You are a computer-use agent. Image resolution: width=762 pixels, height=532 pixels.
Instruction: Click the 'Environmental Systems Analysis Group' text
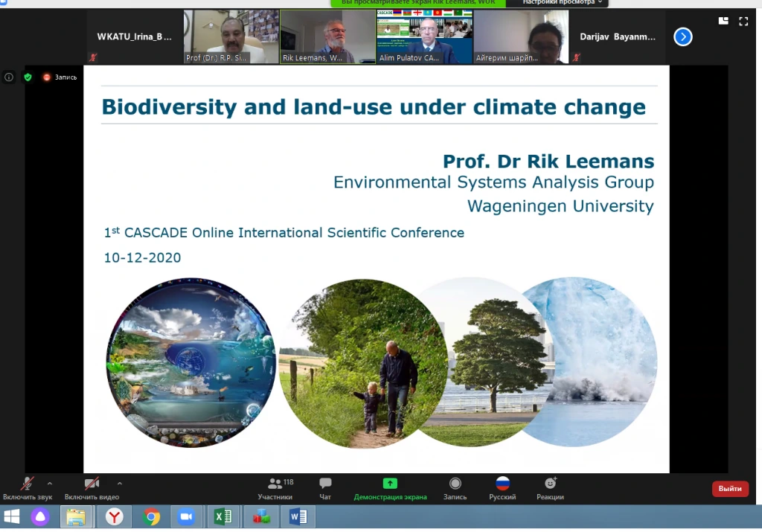494,182
